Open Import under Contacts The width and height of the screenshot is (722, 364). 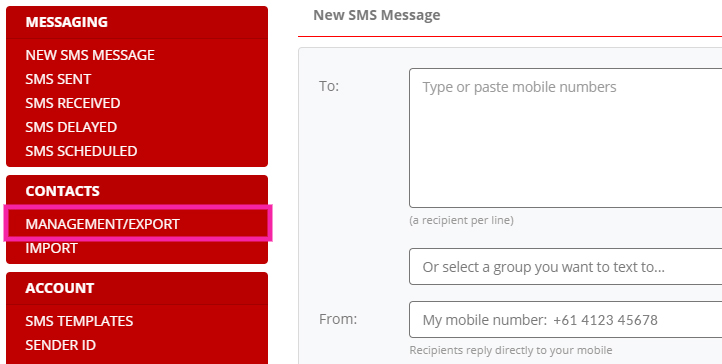[51, 248]
